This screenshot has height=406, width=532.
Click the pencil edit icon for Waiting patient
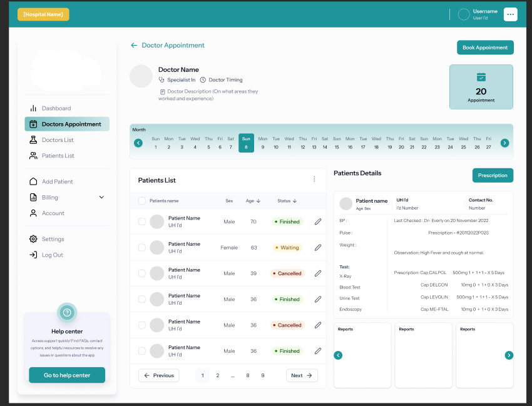click(x=318, y=248)
